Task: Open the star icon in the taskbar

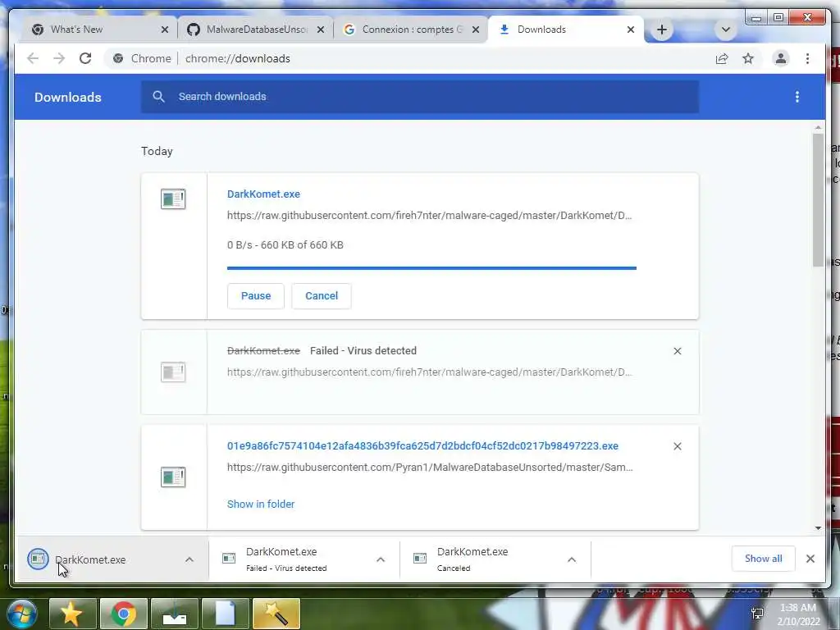Action: pos(73,614)
